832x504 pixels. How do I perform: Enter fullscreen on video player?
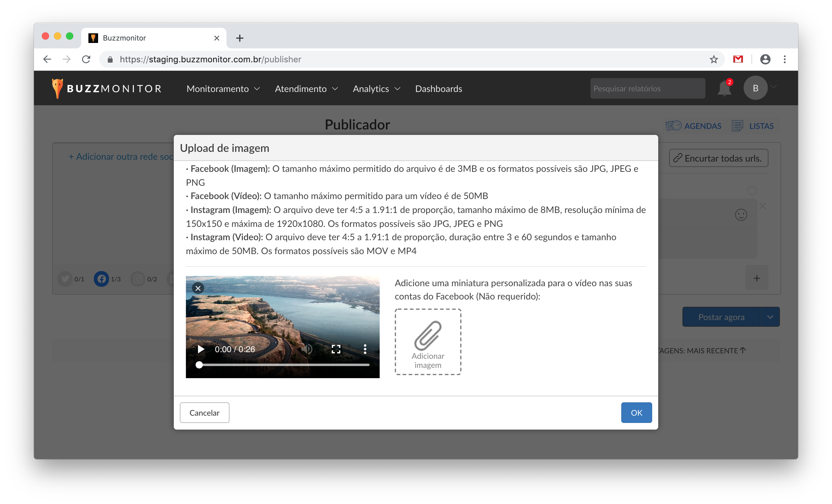pyautogui.click(x=336, y=349)
